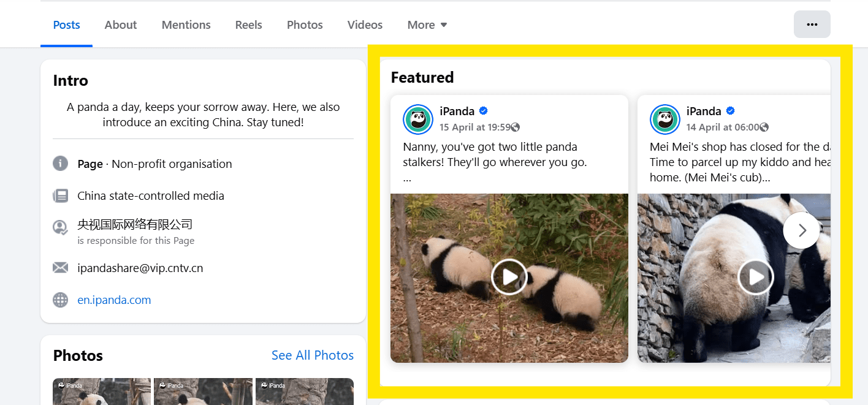Viewport: 868px width, 405px height.
Task: Click the state-controlled media icon
Action: click(x=60, y=195)
